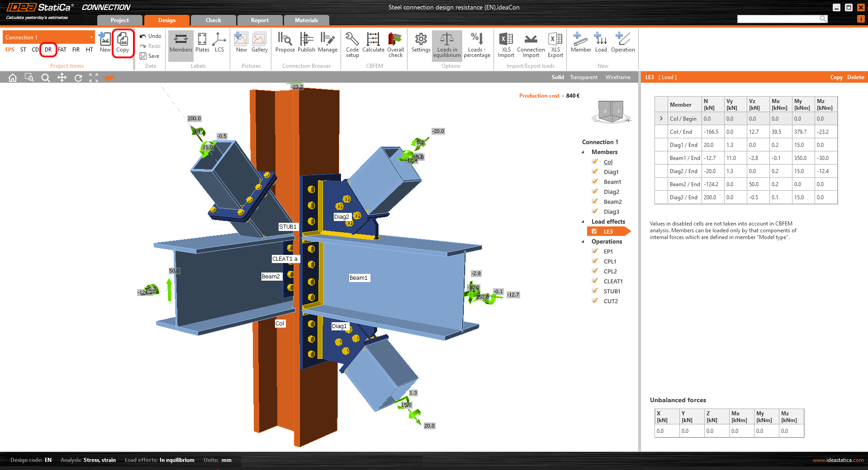The width and height of the screenshot is (868, 470).
Task: Delete the LE3 load effect
Action: click(x=855, y=77)
